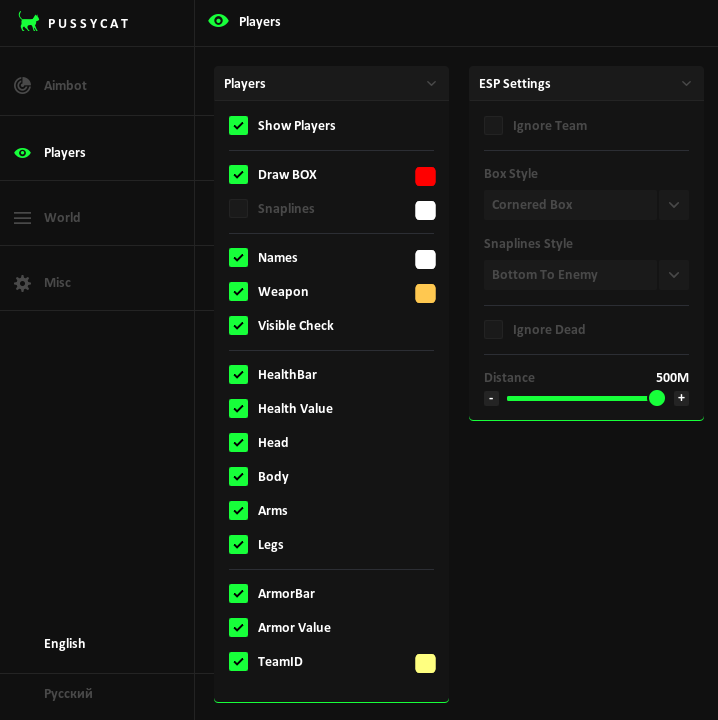
Task: Open the Snaplines Style Bottom To Enemy dropdown
Action: [586, 275]
